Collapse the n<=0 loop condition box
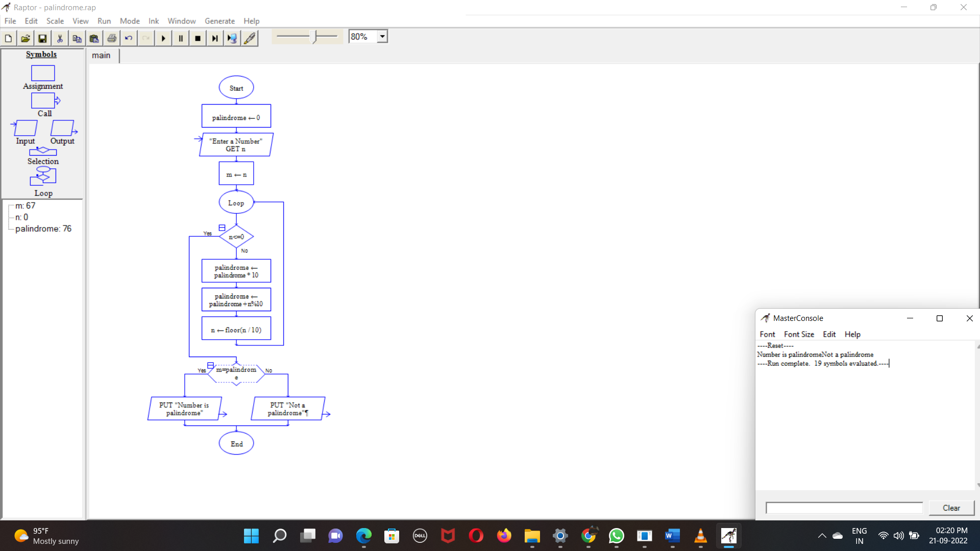 [x=222, y=228]
